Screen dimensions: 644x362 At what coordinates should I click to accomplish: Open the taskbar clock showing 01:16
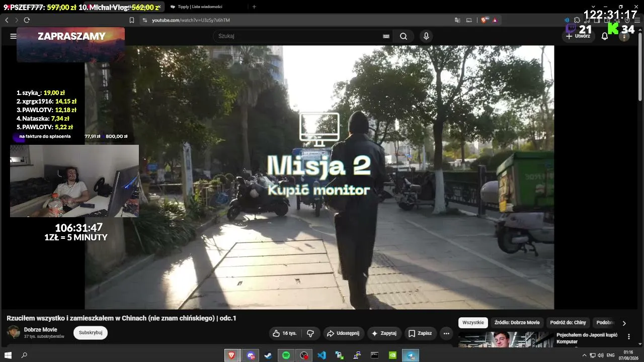[628, 355]
